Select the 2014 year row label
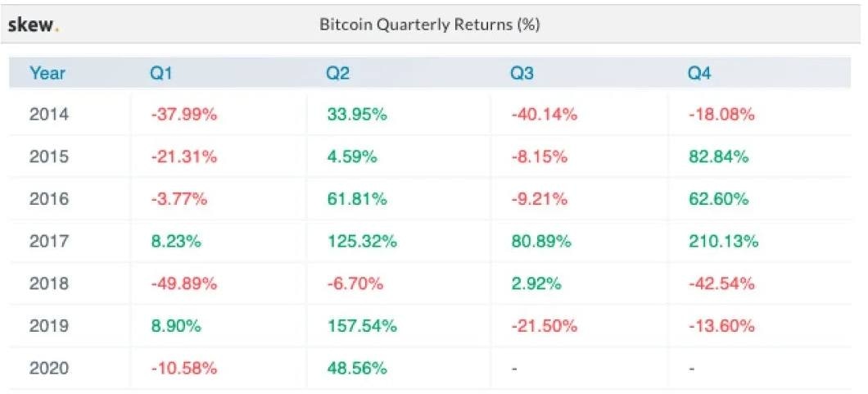The image size is (868, 394). (x=49, y=115)
